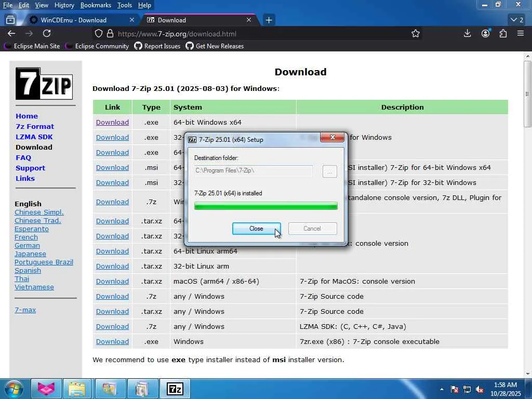This screenshot has width=532, height=399.
Task: Open the File menu
Action: coord(8,5)
